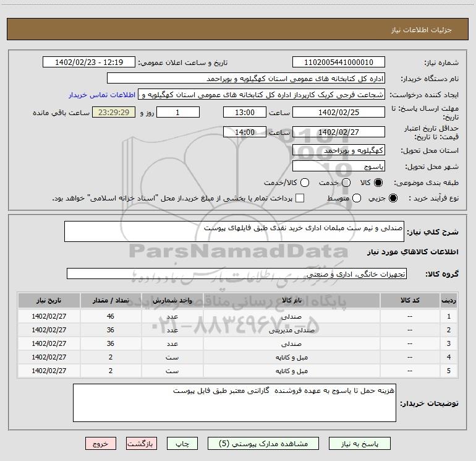The width and height of the screenshot is (476, 461).
Task: Click the گروه کالا field تجهیزات خانگی
Action: [237, 274]
